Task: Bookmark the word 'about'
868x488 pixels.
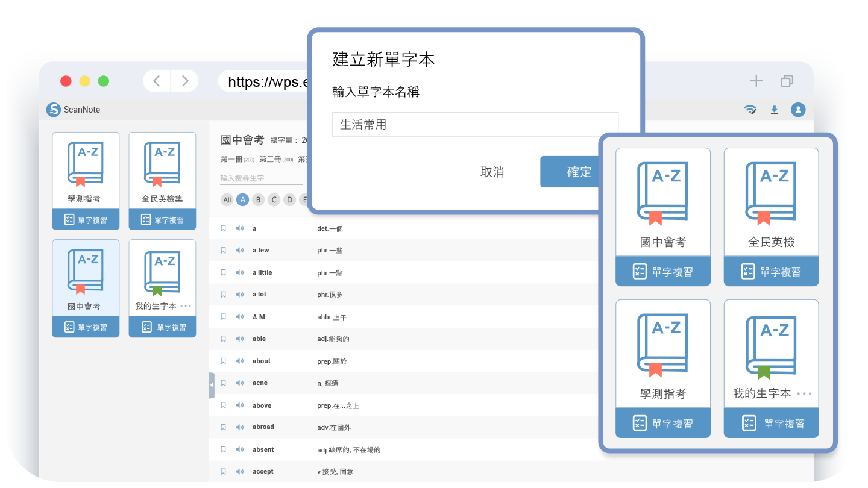Action: tap(223, 361)
